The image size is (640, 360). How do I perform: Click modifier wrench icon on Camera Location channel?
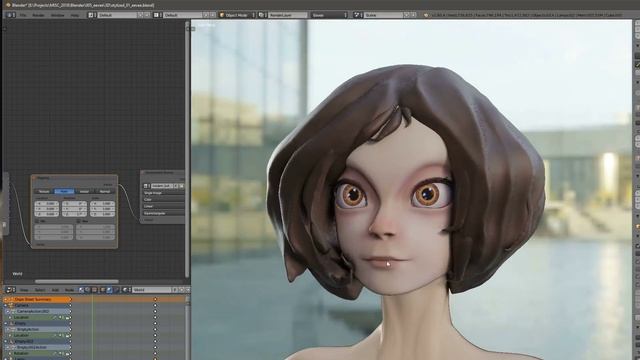click(54, 317)
